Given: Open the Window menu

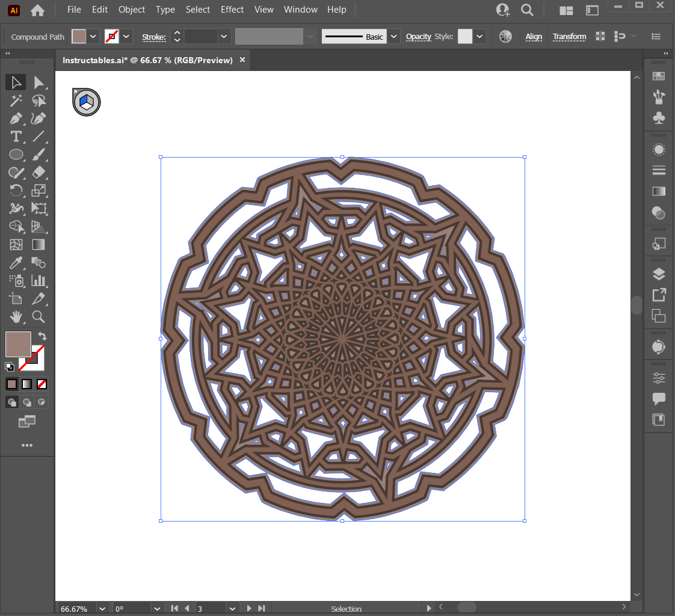Looking at the screenshot, I should click(300, 10).
